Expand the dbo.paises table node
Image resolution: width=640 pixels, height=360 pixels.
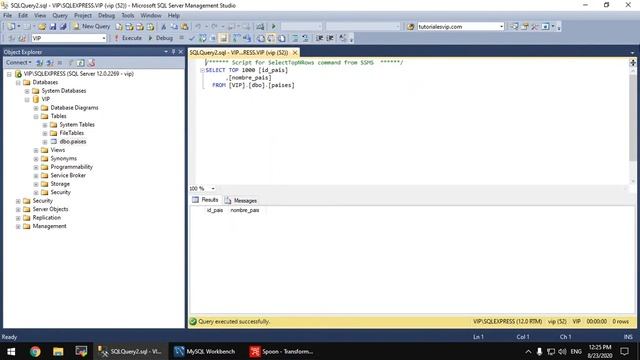[x=45, y=142]
